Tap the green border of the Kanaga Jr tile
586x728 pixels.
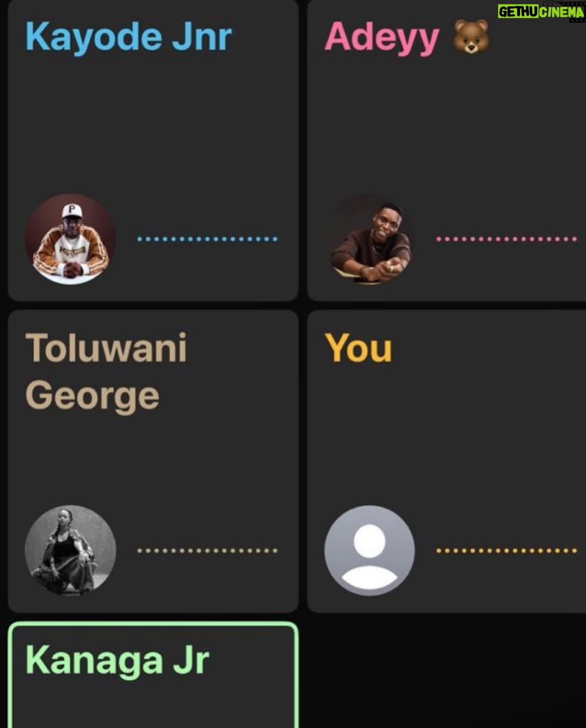(153, 625)
